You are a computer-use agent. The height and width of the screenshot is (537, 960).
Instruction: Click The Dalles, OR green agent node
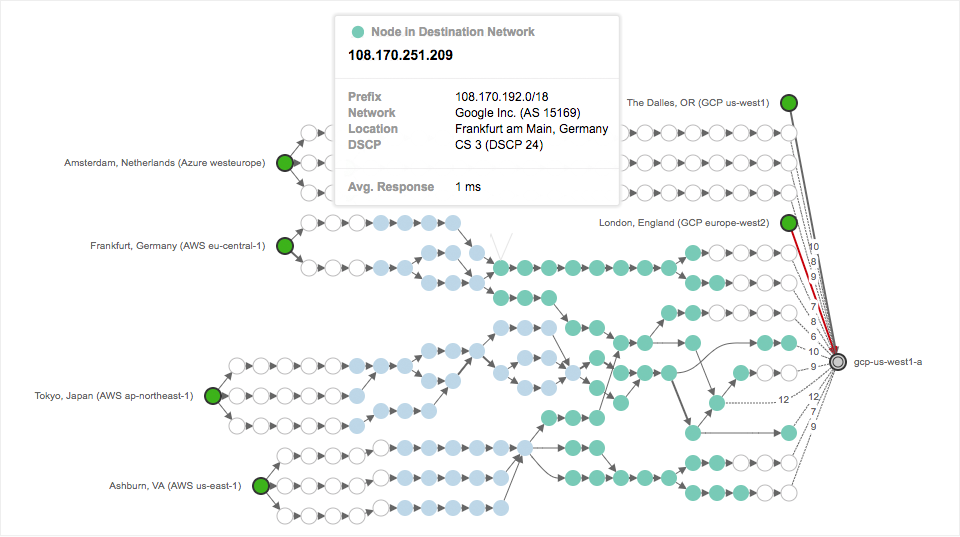pos(789,102)
